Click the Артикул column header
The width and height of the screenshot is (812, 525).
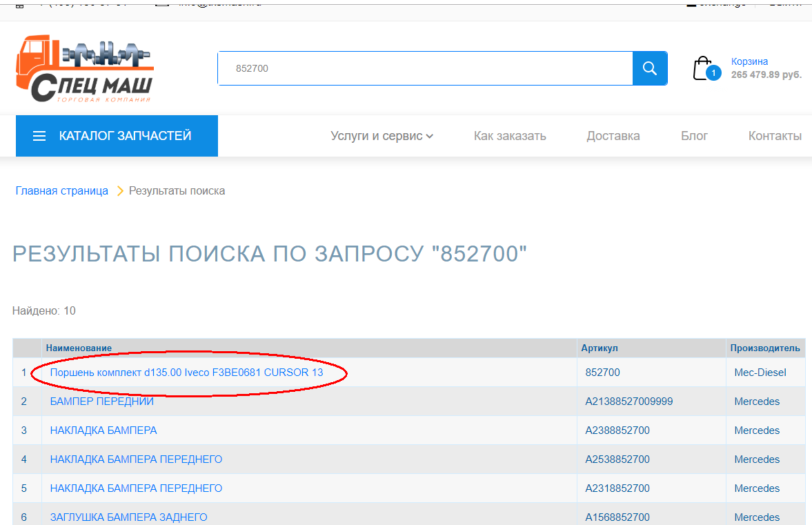pyautogui.click(x=599, y=348)
